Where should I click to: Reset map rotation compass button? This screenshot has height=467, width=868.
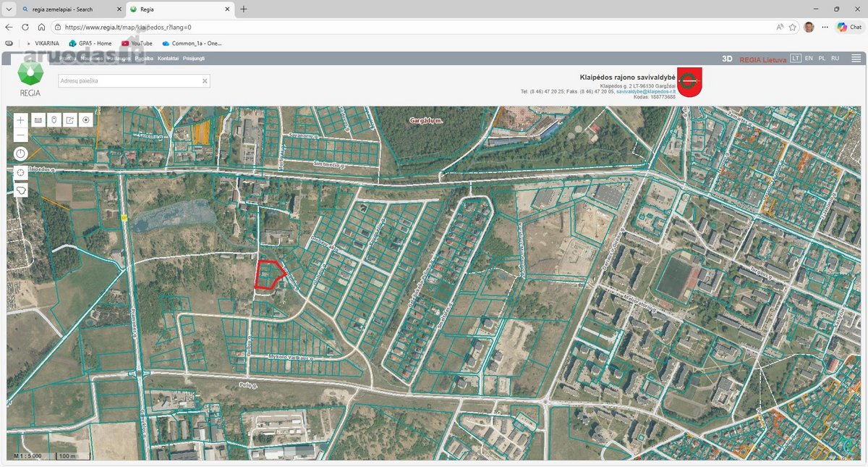click(20, 153)
